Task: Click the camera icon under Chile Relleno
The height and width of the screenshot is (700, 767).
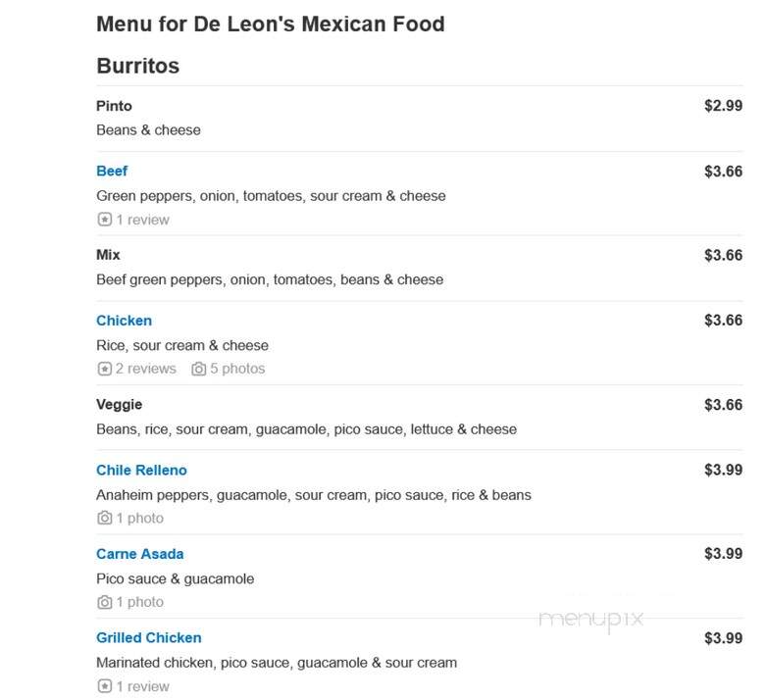Action: 104,518
